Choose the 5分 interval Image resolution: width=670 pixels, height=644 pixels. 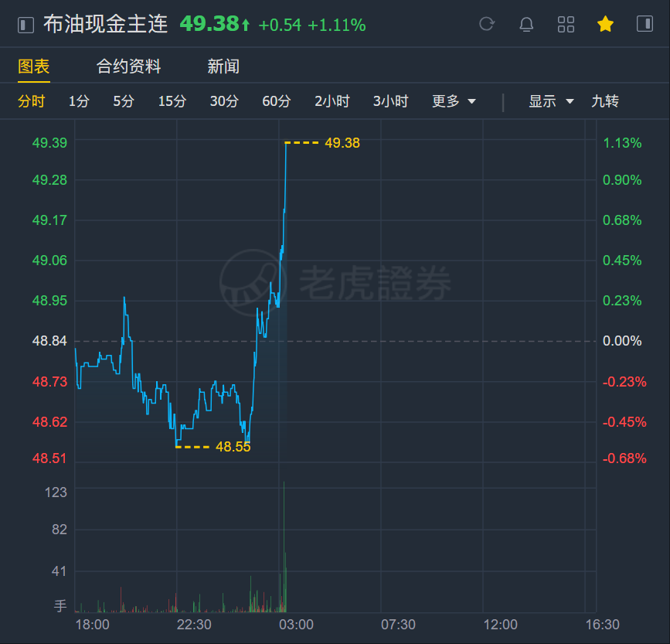(123, 101)
